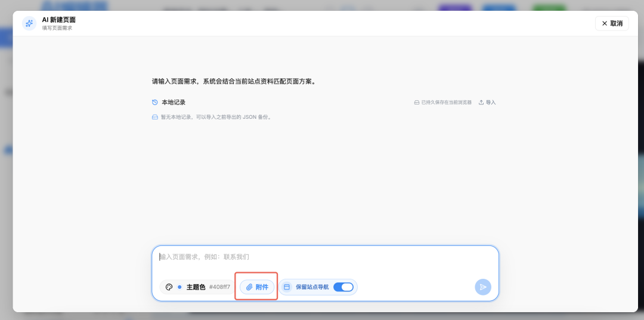Click the layout icon beside 保留站点导航
644x320 pixels.
287,287
